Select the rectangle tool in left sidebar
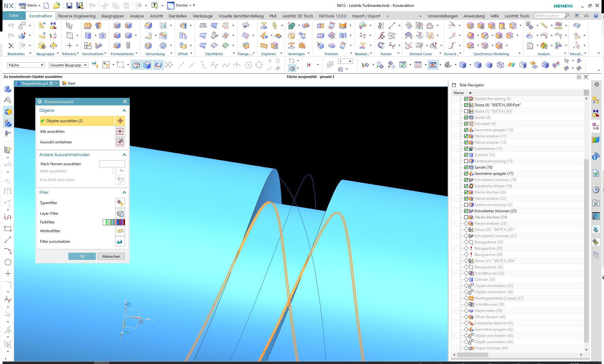The height and width of the screenshot is (364, 604). click(8, 228)
